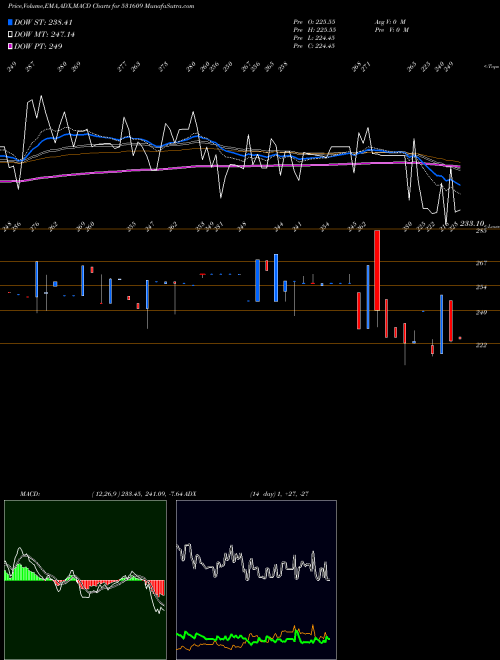
Task: Click the 'Pre H: 225.35' value
Action: pyautogui.click(x=314, y=30)
